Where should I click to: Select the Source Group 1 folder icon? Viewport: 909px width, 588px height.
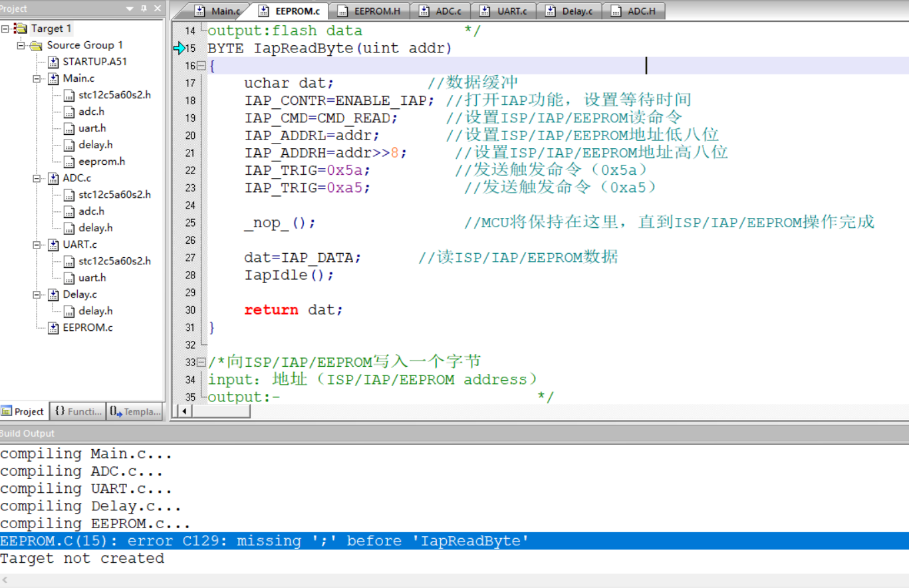click(x=36, y=45)
